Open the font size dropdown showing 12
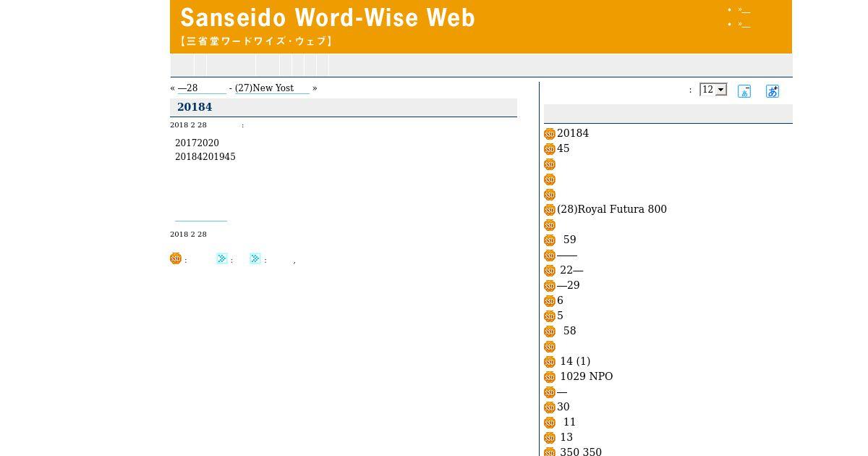This screenshot has width=868, height=456. pos(713,90)
